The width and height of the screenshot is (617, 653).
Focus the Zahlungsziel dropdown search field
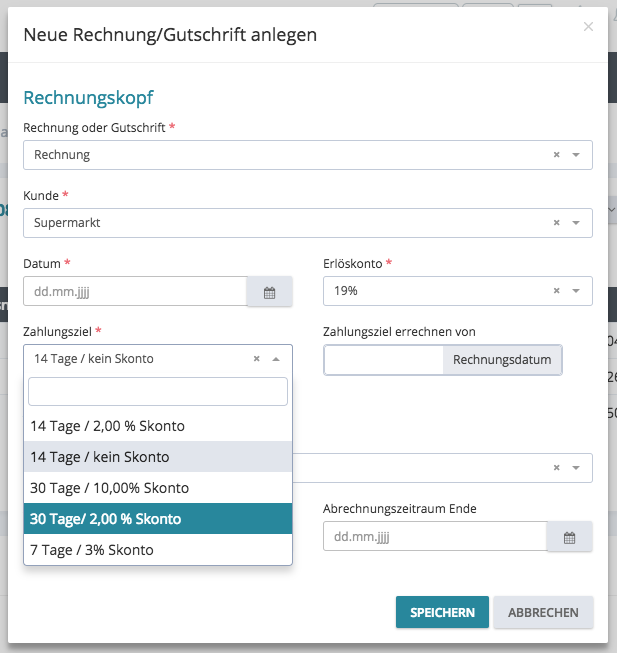[x=158, y=391]
